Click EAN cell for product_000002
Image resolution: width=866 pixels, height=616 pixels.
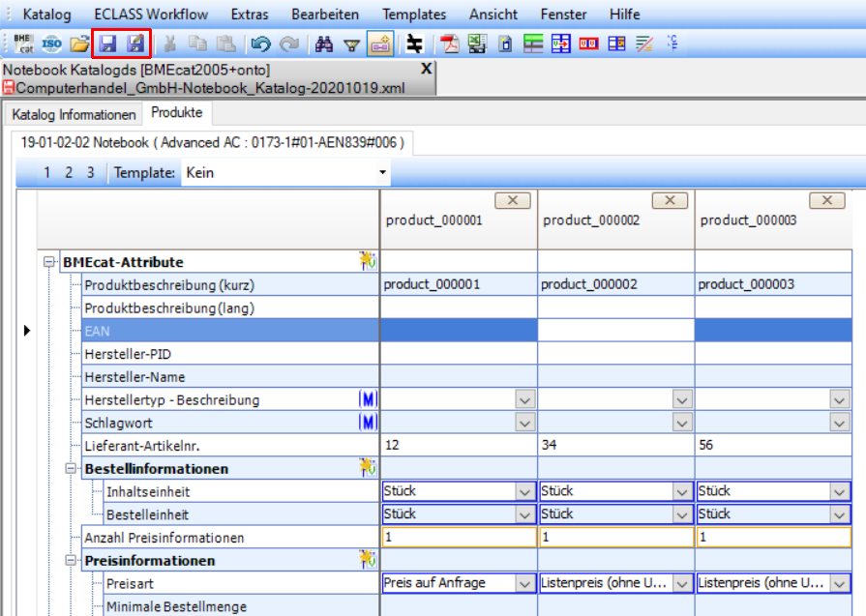point(615,331)
